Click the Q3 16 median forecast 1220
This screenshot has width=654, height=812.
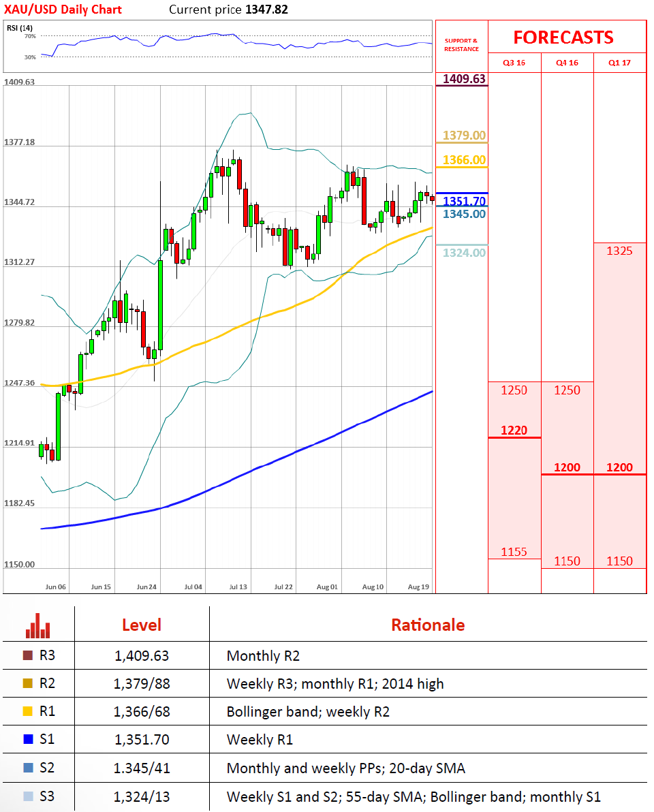tap(514, 431)
